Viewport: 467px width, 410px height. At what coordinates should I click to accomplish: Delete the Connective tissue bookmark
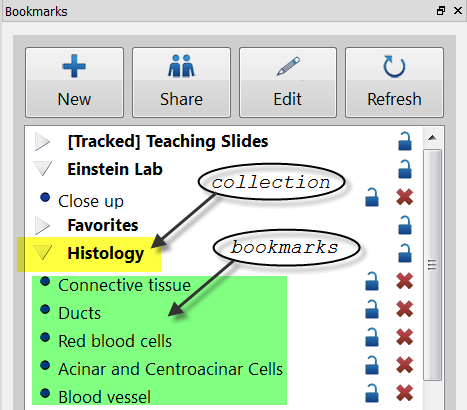405,281
